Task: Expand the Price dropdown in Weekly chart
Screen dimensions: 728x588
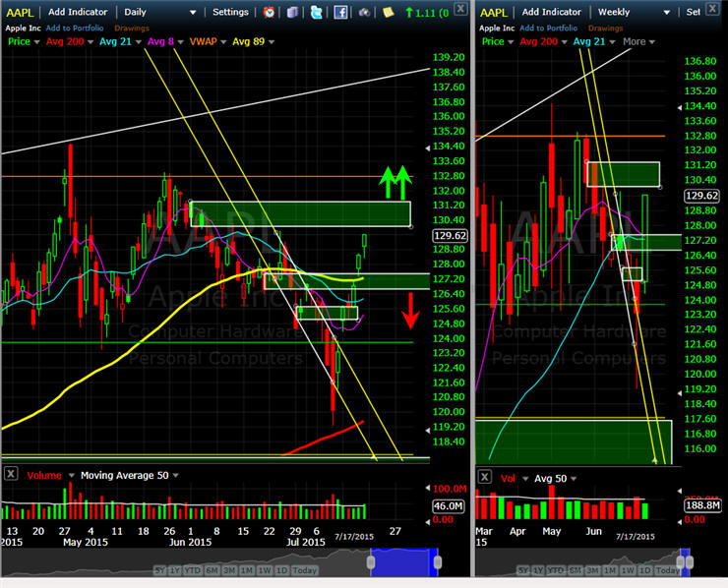Action: pyautogui.click(x=511, y=42)
